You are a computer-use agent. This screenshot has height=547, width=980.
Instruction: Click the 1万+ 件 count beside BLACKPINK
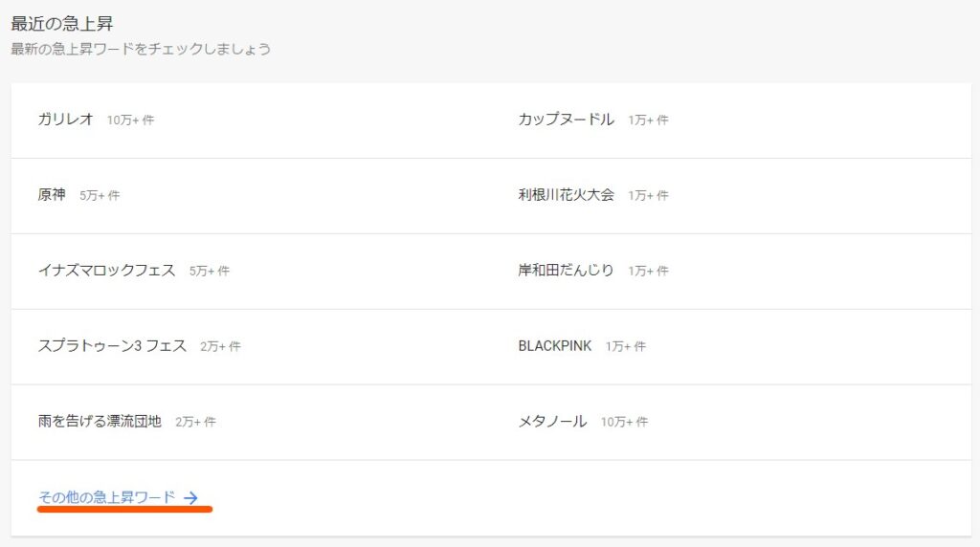pos(626,346)
